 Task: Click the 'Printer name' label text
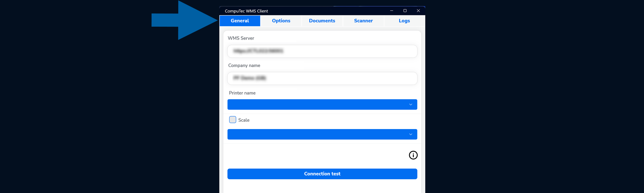(x=242, y=93)
